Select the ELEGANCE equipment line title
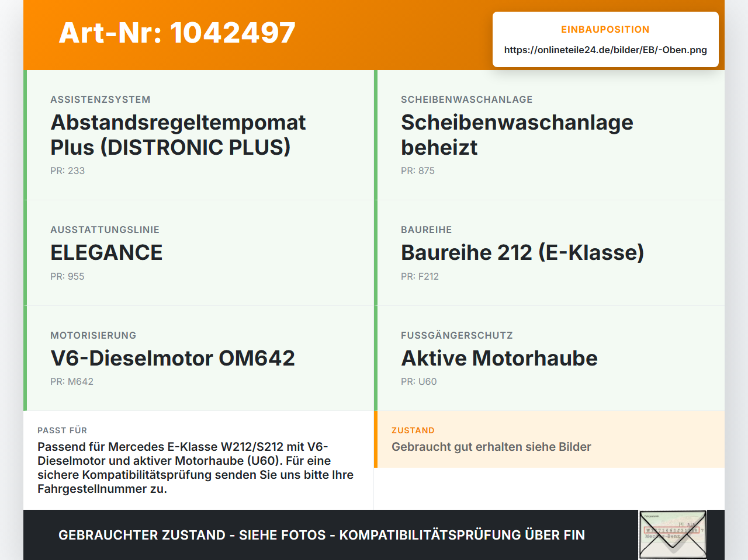This screenshot has height=560, width=748. pos(106,252)
